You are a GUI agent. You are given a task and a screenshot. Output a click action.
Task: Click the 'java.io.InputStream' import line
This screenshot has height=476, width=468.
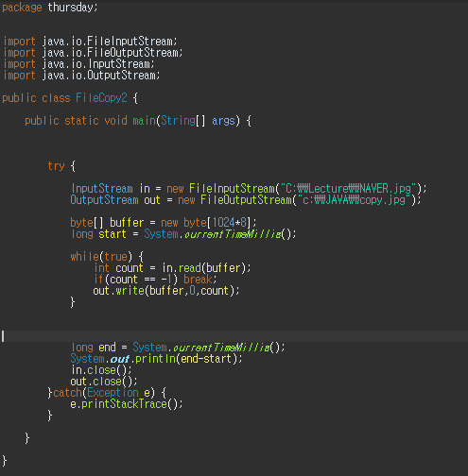(78, 64)
